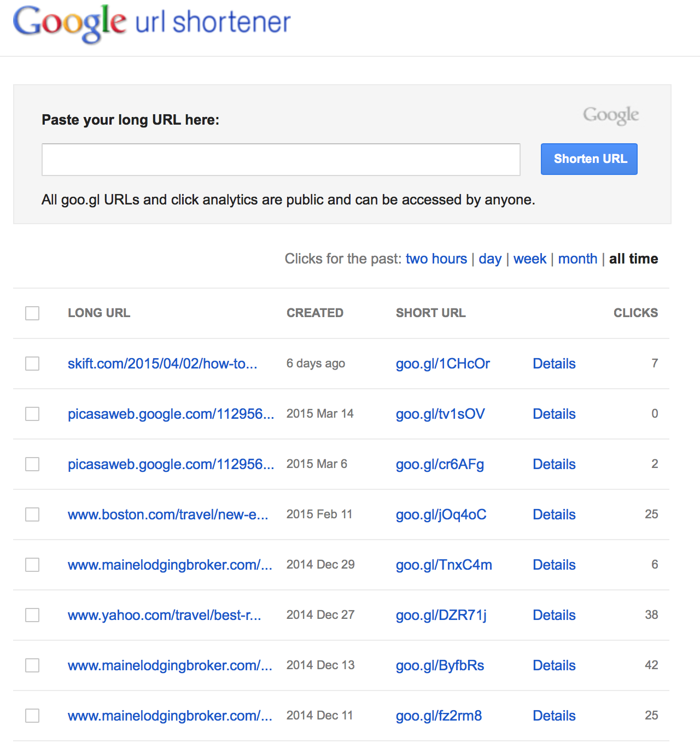Image resolution: width=700 pixels, height=749 pixels.
Task: Select the day click range
Action: click(x=490, y=259)
